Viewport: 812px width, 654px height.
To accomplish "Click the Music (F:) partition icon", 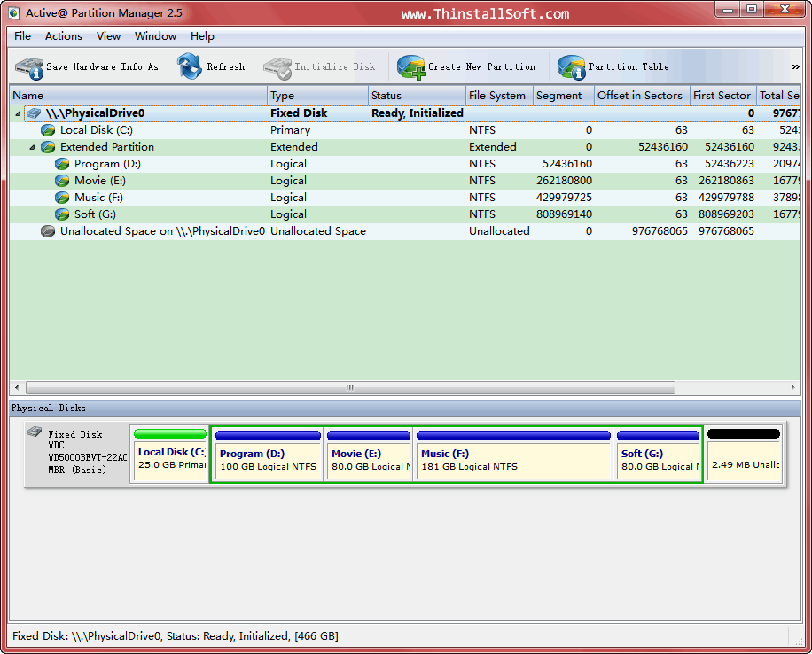I will 62,198.
